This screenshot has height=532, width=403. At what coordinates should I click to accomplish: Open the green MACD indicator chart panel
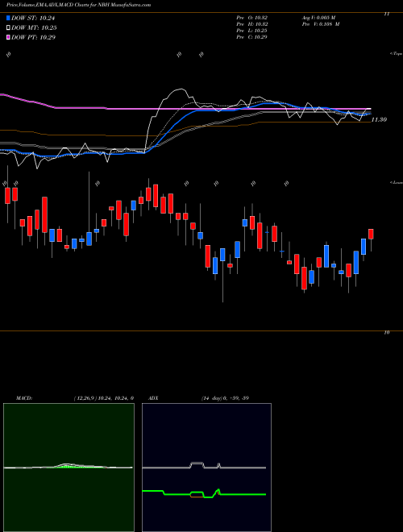tap(69, 468)
